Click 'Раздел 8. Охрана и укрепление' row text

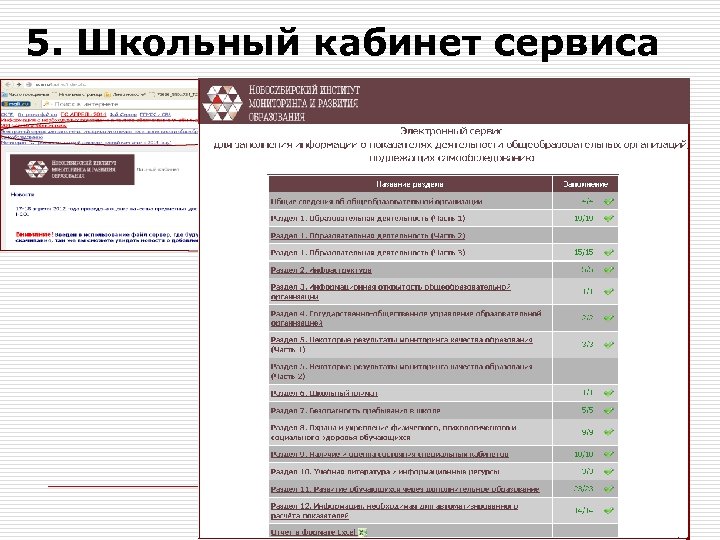click(393, 432)
